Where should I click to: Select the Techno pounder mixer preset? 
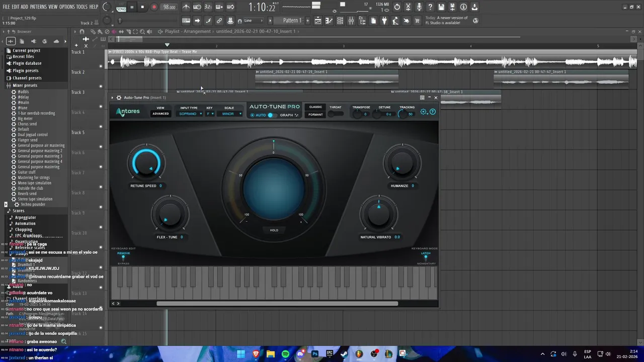coord(33,205)
